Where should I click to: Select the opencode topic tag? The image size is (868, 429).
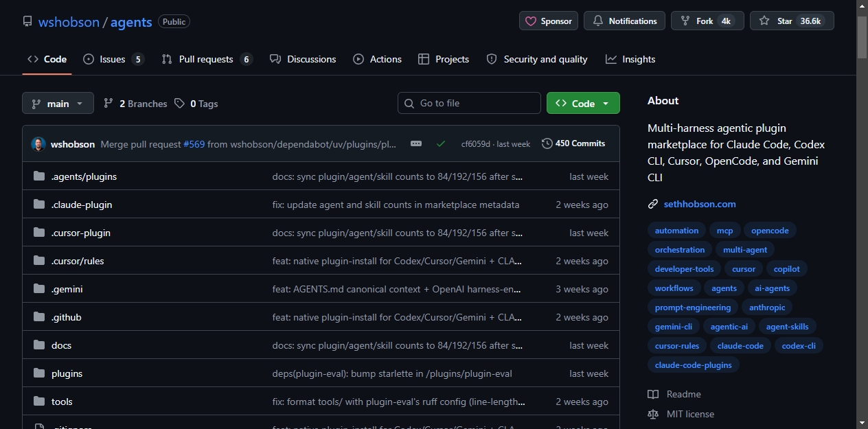[770, 231]
